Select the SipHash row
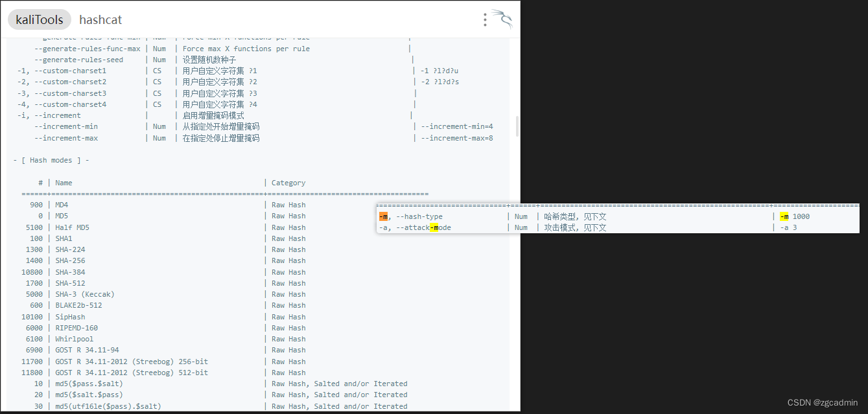The width and height of the screenshot is (868, 414). pyautogui.click(x=163, y=317)
